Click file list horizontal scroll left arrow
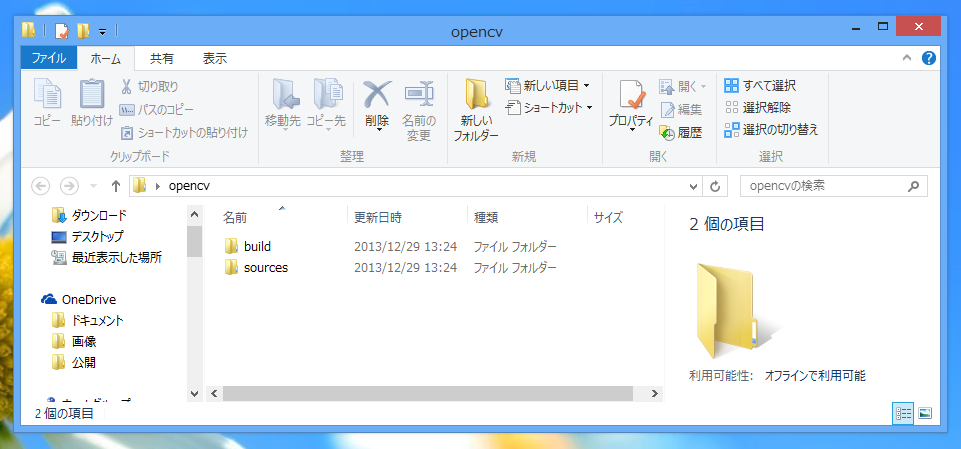The width and height of the screenshot is (961, 449). [215, 393]
